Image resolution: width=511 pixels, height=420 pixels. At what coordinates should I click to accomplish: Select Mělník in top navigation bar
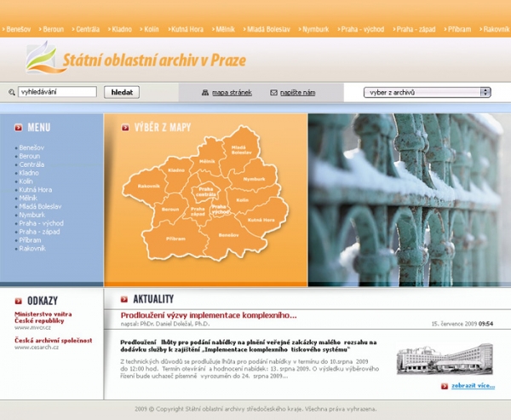click(225, 29)
